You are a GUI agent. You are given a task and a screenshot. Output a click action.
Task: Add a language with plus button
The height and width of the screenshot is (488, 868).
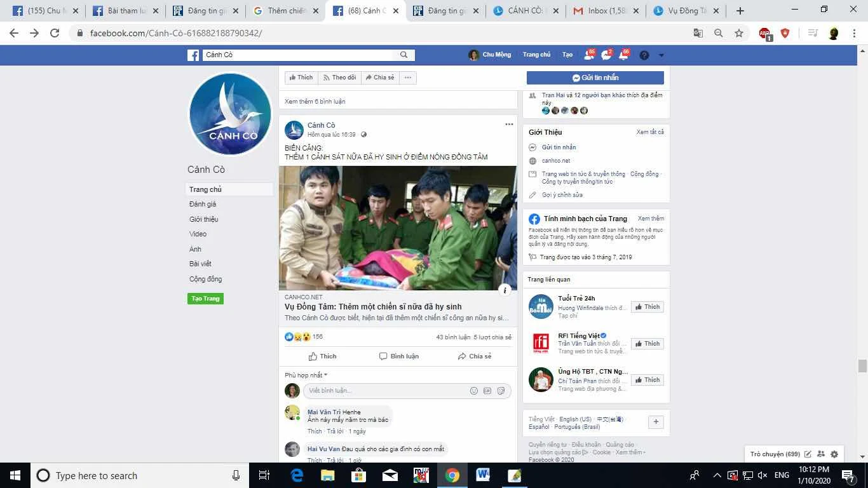[x=656, y=422]
